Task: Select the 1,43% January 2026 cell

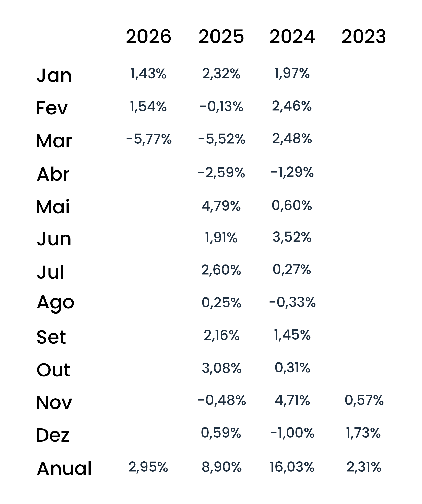Action: 148,74
